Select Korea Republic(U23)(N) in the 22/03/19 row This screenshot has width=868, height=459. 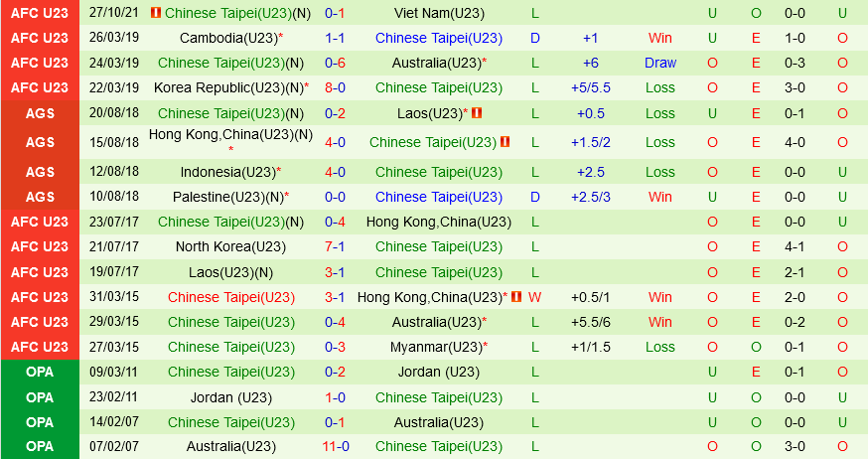click(227, 87)
